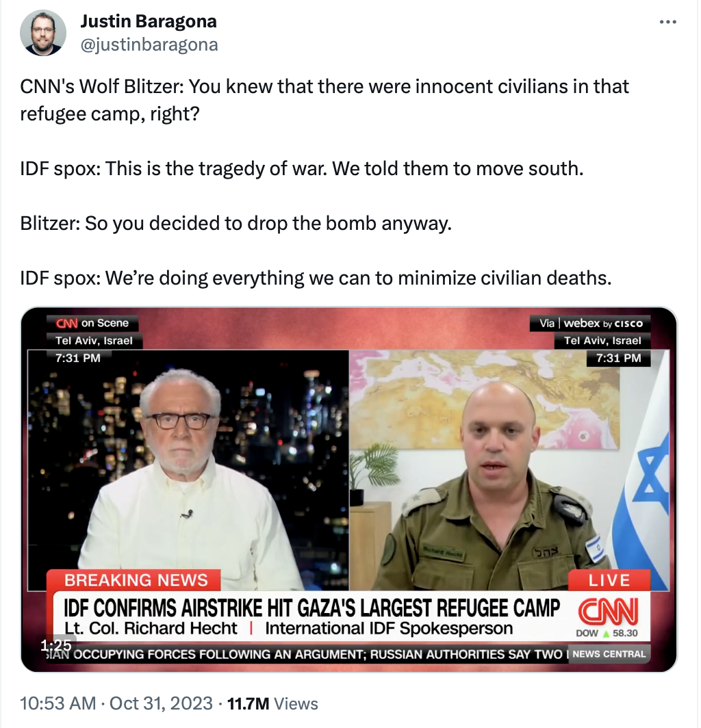Click the Lt. Col. Richard Hecht caption
This screenshot has width=701, height=728.
pyautogui.click(x=151, y=628)
